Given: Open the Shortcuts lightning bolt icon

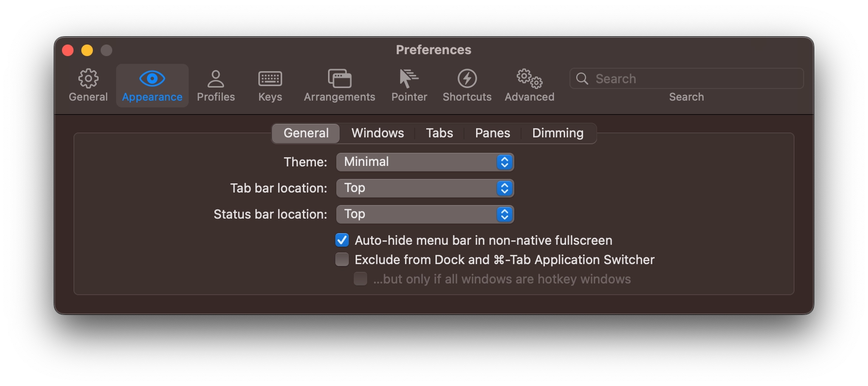Looking at the screenshot, I should pos(467,78).
